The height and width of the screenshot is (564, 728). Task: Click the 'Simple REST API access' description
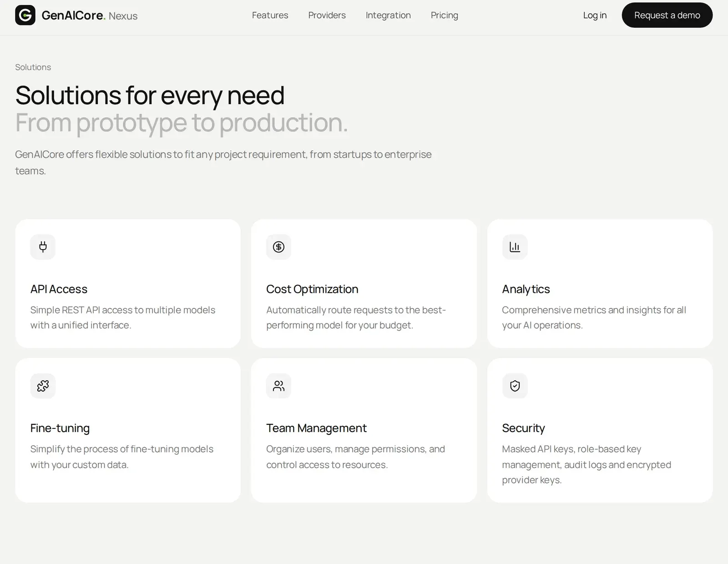tap(123, 317)
